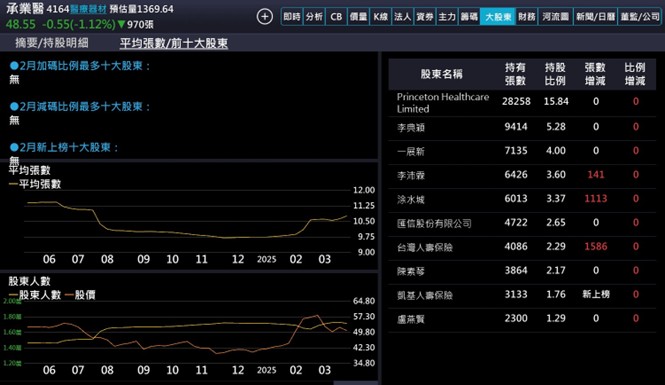Screen dimensions: 665x385
Task: Click the red 141 change value
Action: click(596, 175)
